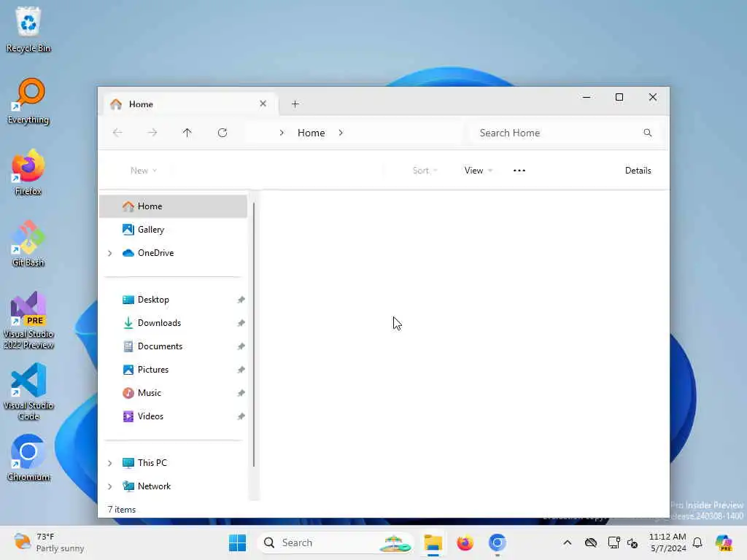Open Gallery in the navigation pane
747x560 pixels.
[174, 230]
